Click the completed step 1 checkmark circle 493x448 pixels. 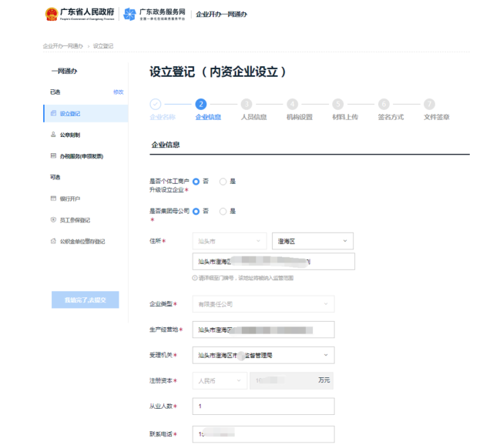pos(156,104)
